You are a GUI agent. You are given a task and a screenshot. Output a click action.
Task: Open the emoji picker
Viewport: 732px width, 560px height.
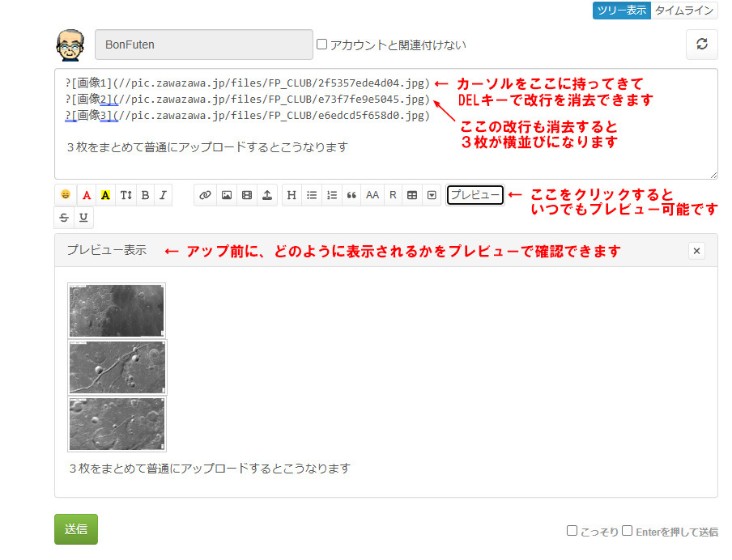(x=65, y=195)
